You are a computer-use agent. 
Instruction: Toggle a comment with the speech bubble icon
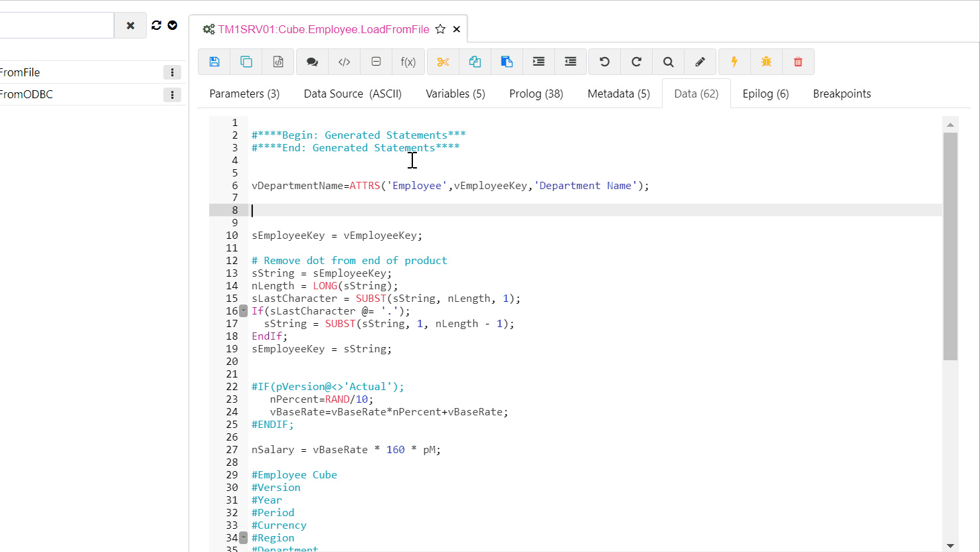click(x=312, y=61)
